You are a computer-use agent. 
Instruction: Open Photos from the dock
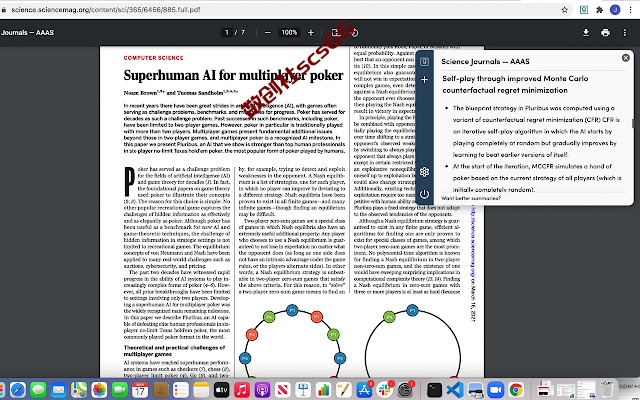pos(99,390)
